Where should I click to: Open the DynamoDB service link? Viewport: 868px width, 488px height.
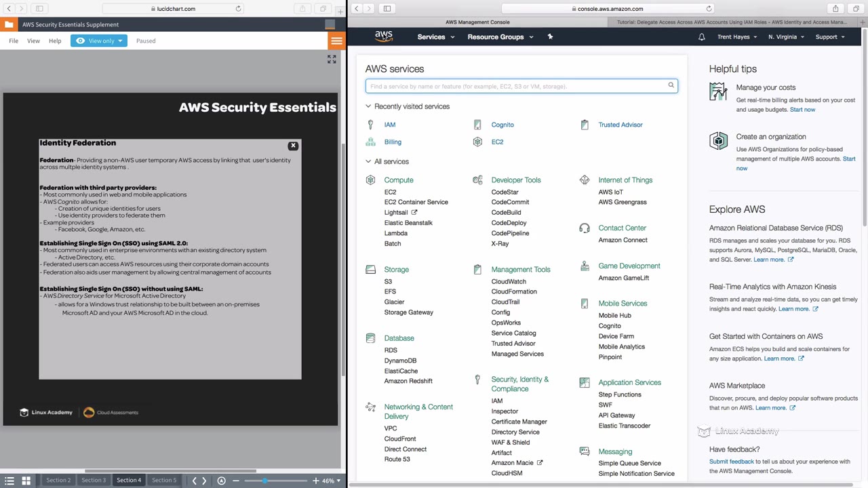401,361
